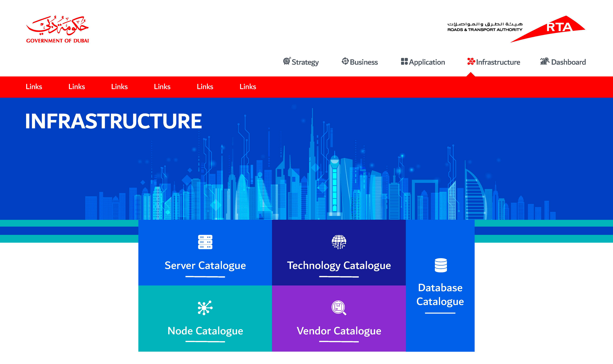
Task: Click the Strategy target icon
Action: (287, 61)
